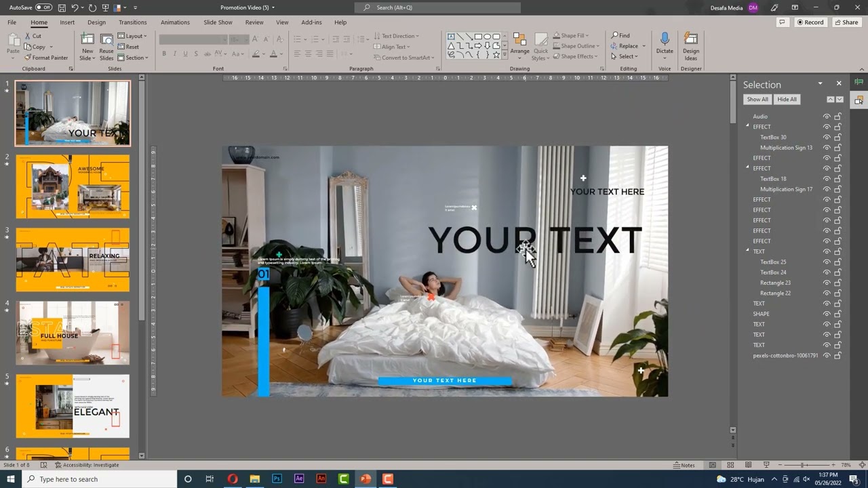Click the Share button
Screen dimensions: 868x488
846,22
